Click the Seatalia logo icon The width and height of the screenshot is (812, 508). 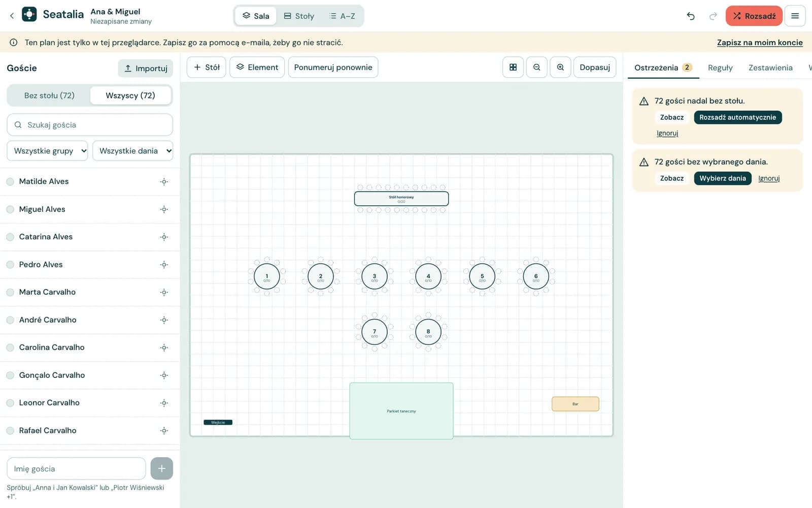click(29, 14)
